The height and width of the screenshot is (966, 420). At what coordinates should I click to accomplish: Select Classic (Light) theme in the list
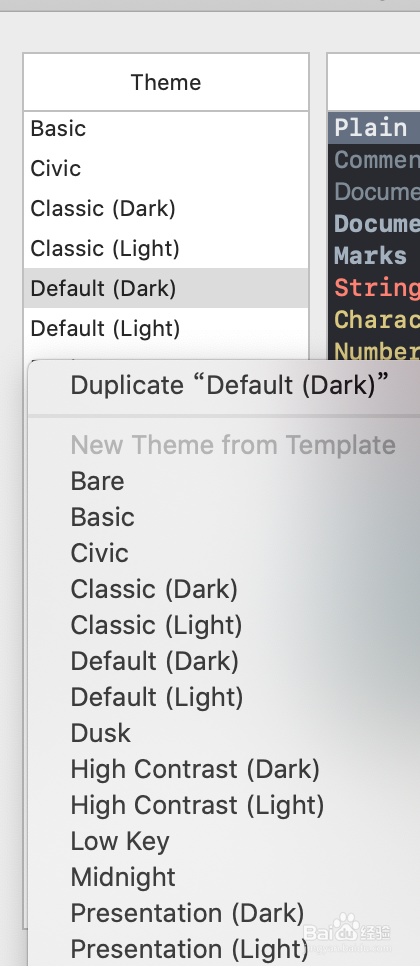(x=166, y=248)
